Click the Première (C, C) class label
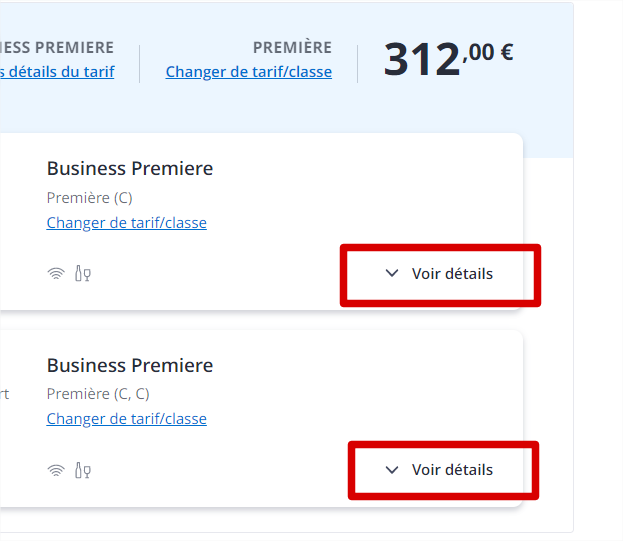This screenshot has height=541, width=623. (x=98, y=394)
